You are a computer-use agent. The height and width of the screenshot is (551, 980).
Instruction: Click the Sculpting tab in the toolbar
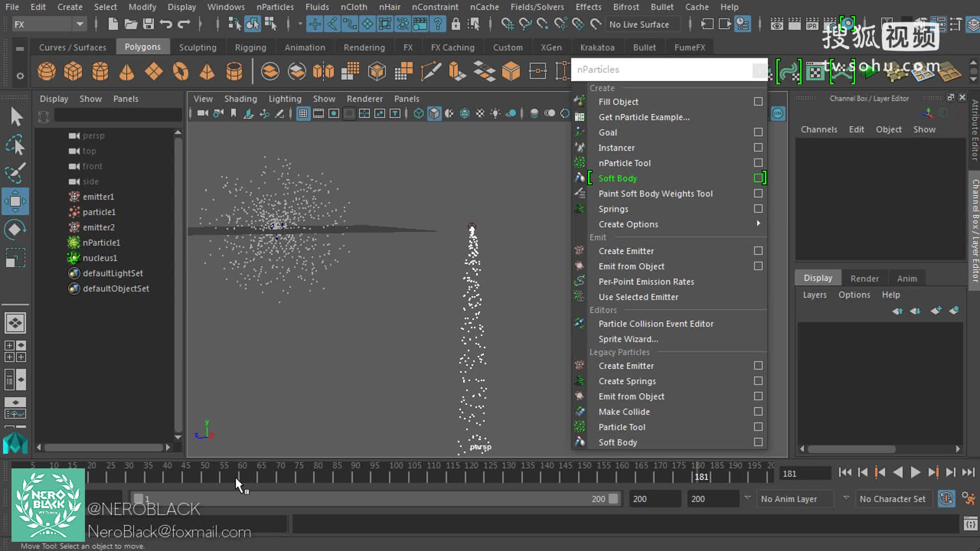pyautogui.click(x=197, y=47)
